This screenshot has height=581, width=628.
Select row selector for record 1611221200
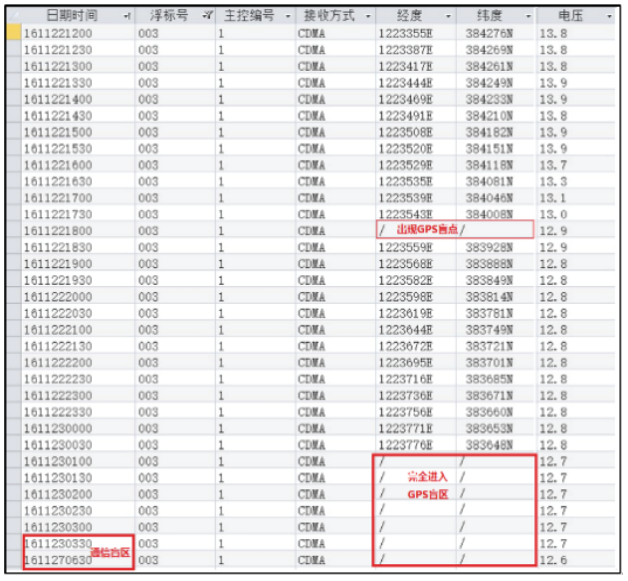click(x=13, y=33)
